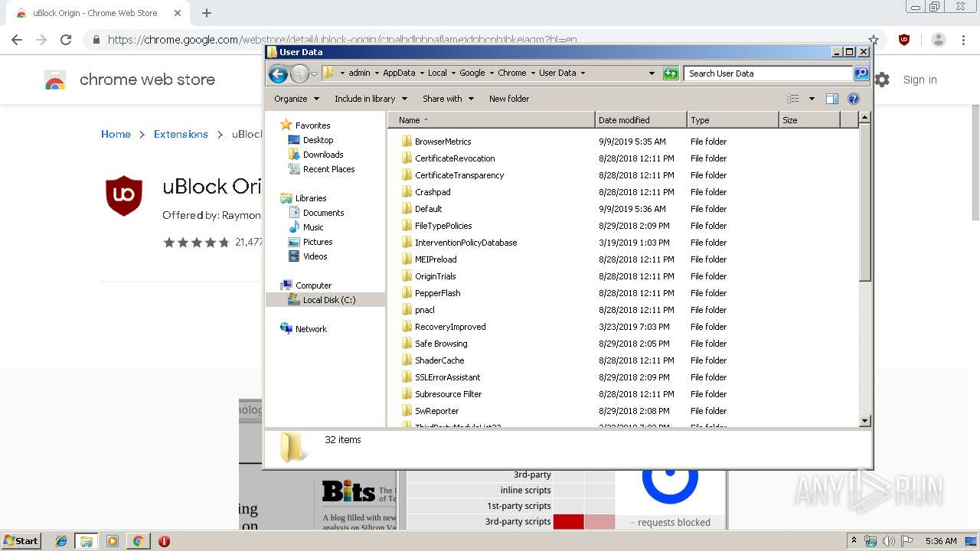The width and height of the screenshot is (980, 551).
Task: Sort by Date modified column header
Action: click(x=641, y=120)
